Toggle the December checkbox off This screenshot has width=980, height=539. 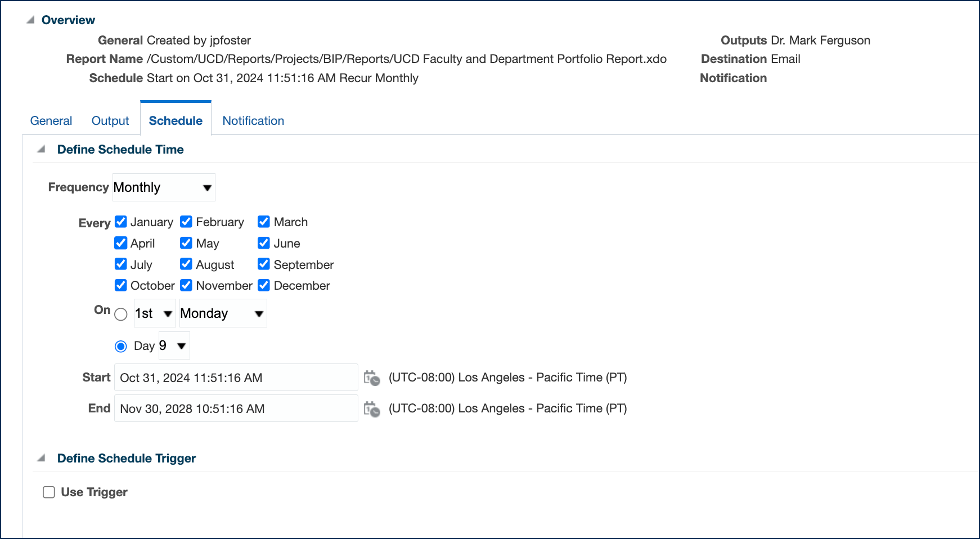264,285
